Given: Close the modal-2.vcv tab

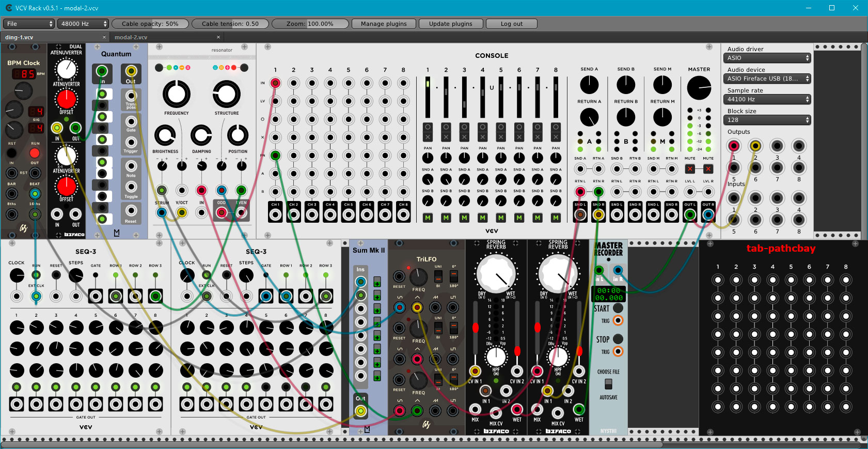Looking at the screenshot, I should click(218, 37).
